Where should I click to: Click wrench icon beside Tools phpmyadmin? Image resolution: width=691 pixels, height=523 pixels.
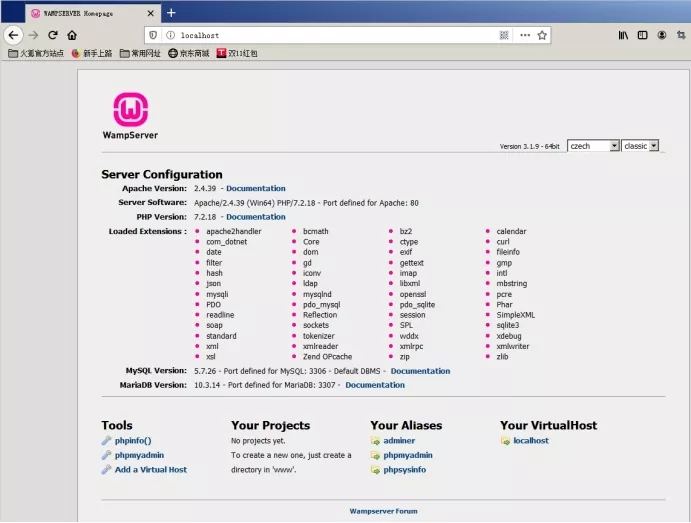point(106,455)
